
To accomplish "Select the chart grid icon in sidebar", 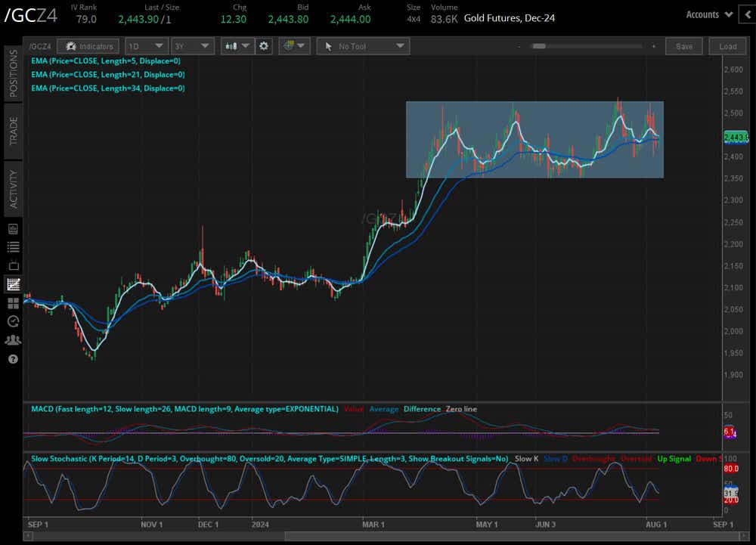I will coord(13,284).
